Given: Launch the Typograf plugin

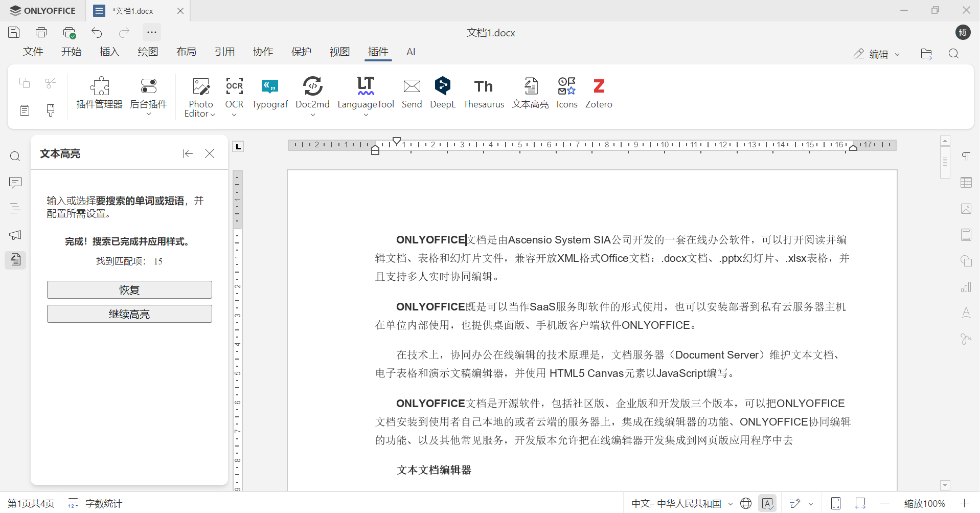Looking at the screenshot, I should click(x=270, y=93).
